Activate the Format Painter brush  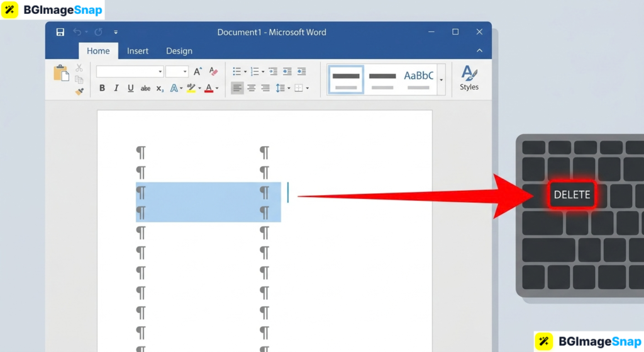click(79, 91)
